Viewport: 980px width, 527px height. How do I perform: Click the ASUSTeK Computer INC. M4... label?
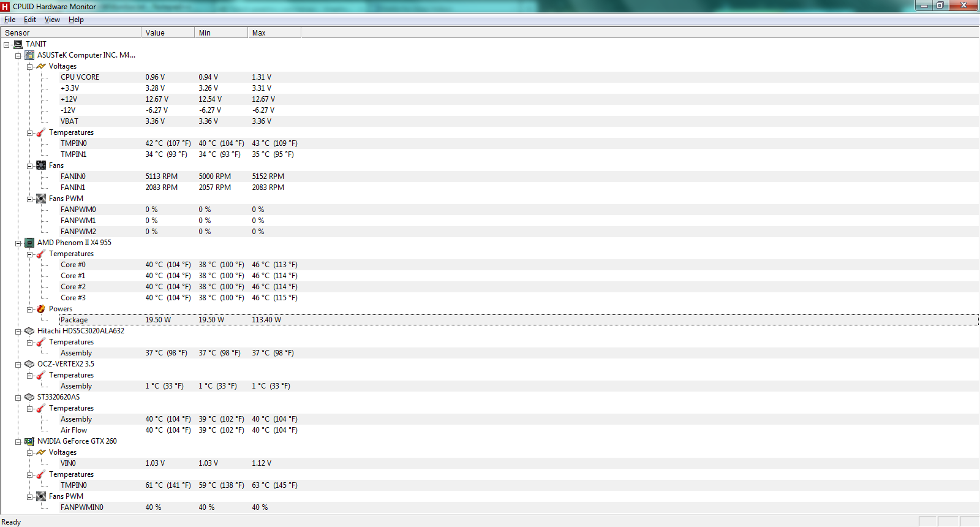(x=86, y=55)
